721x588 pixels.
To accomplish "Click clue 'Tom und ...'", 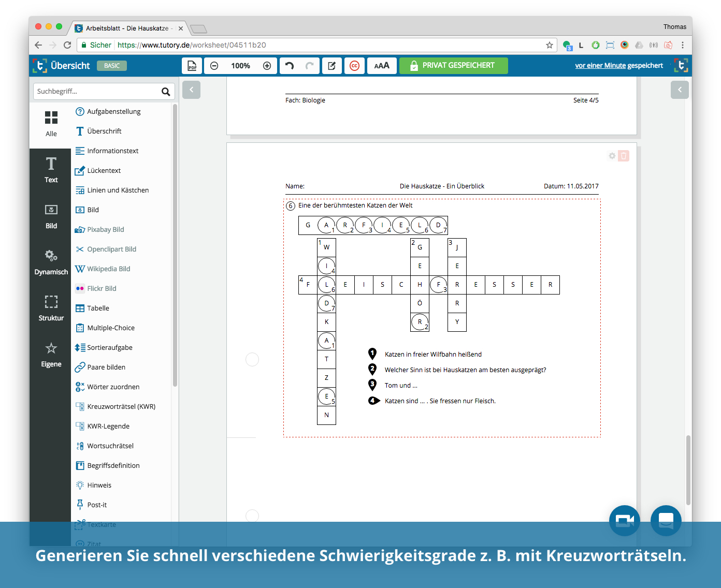I will tap(401, 386).
